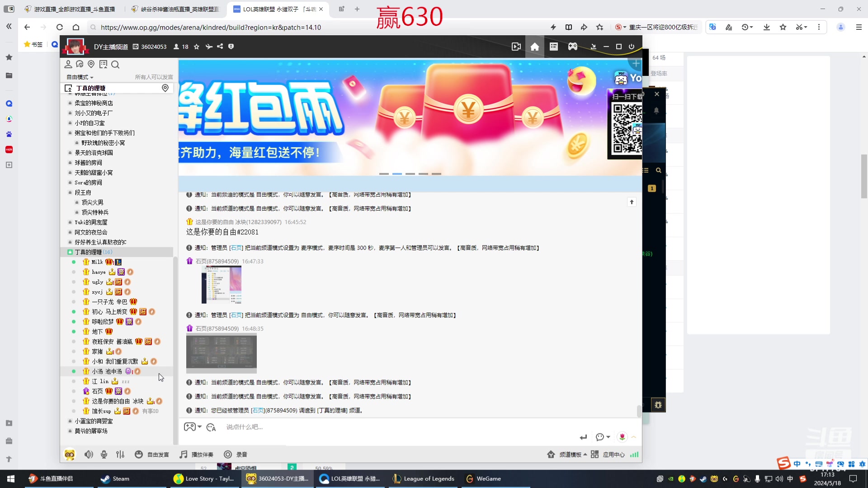The width and height of the screenshot is (868, 488).
Task: Share the channel via the share icon
Action: pos(220,47)
